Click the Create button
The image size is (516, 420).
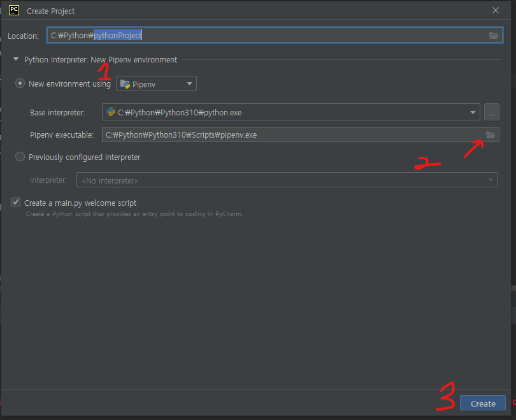[x=483, y=403]
